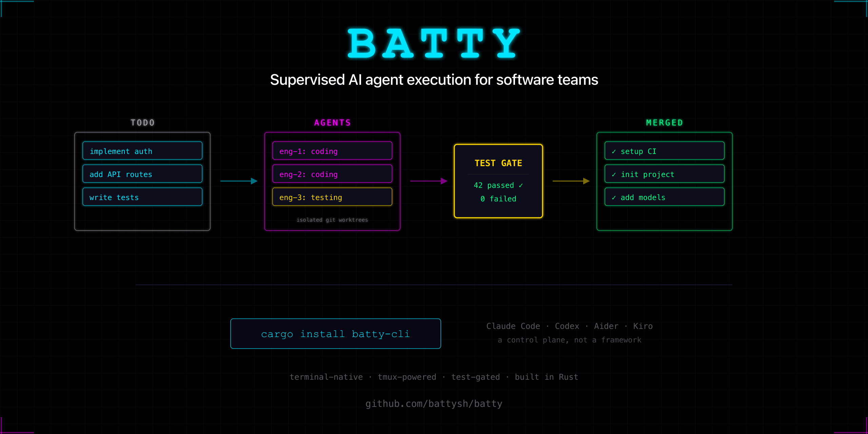Toggle the add models completed item

(664, 197)
